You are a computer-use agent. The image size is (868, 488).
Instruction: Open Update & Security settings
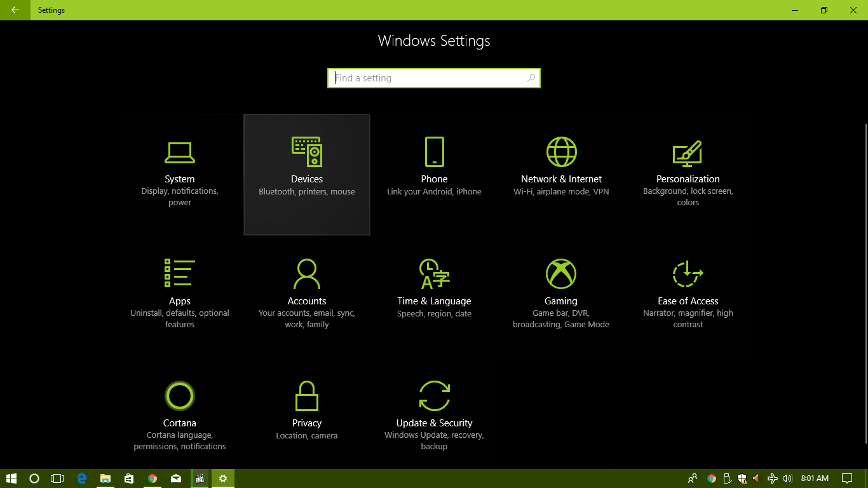click(x=434, y=419)
